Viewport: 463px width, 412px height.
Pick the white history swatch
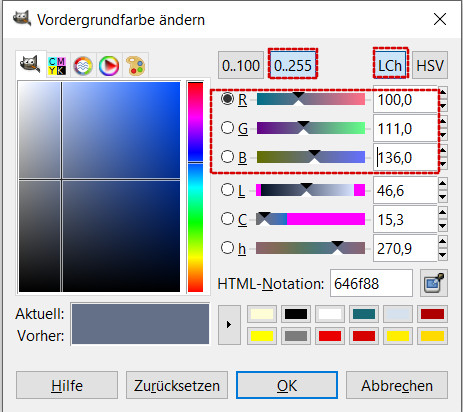tap(330, 314)
